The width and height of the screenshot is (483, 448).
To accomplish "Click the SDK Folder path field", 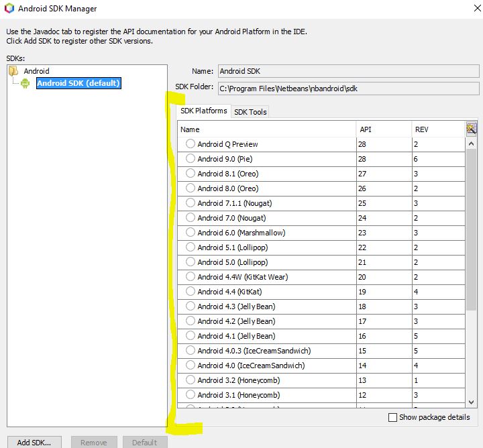I will [x=348, y=89].
